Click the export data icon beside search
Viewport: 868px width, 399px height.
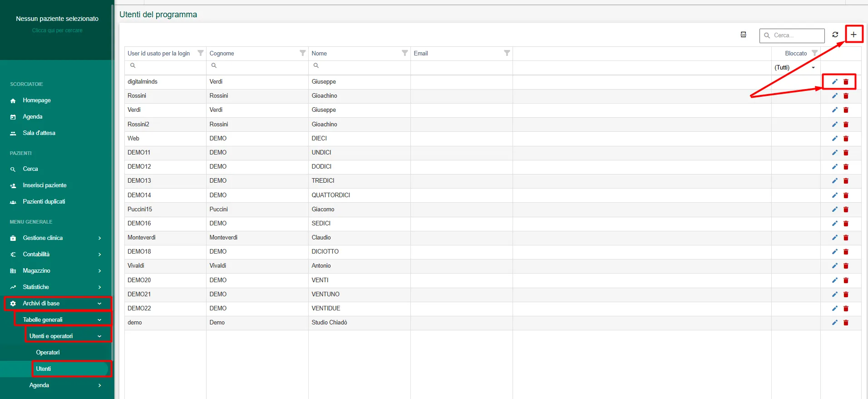(743, 35)
